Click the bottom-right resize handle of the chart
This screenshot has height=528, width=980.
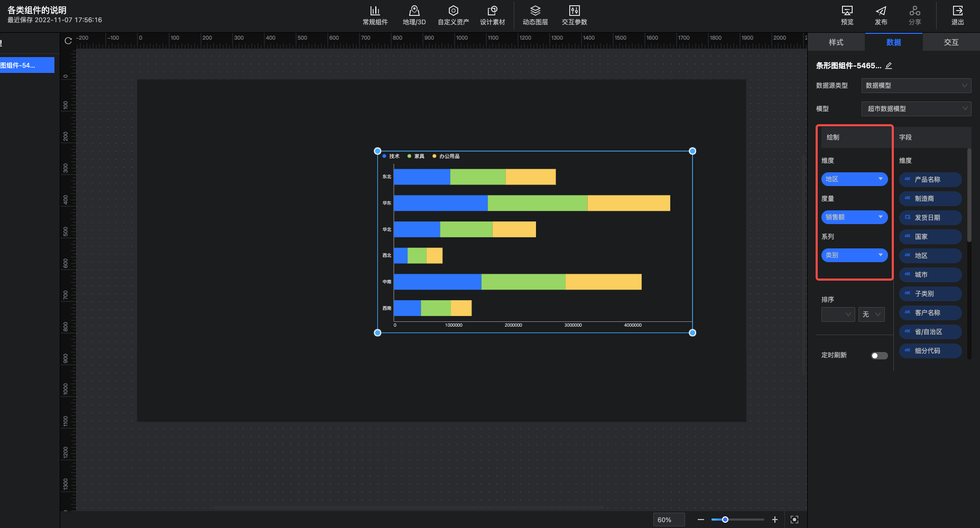692,332
